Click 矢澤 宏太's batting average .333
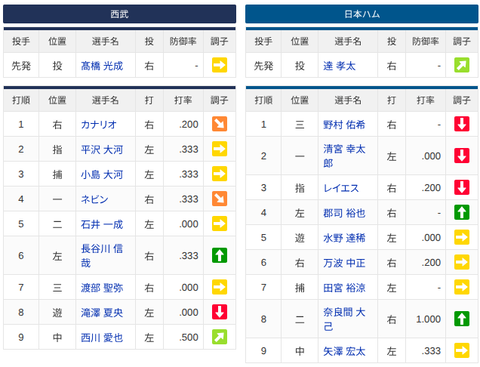The height and width of the screenshot is (367, 480). pos(431,351)
